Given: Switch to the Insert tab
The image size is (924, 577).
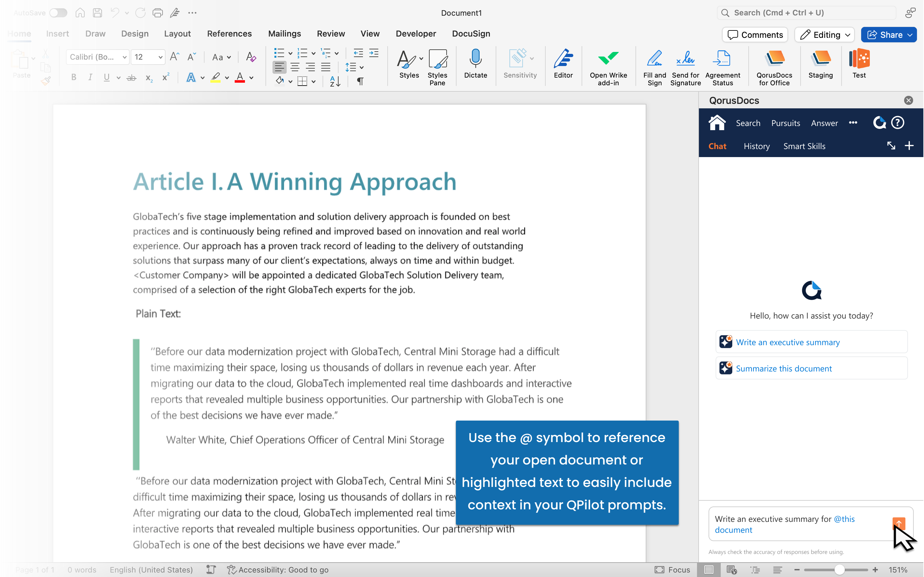Looking at the screenshot, I should (x=57, y=34).
